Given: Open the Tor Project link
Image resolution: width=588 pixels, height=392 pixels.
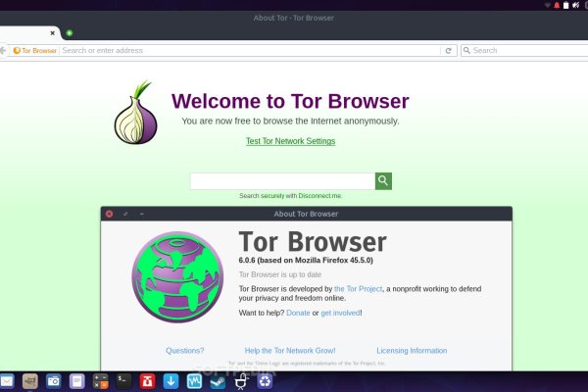Looking at the screenshot, I should [x=357, y=289].
